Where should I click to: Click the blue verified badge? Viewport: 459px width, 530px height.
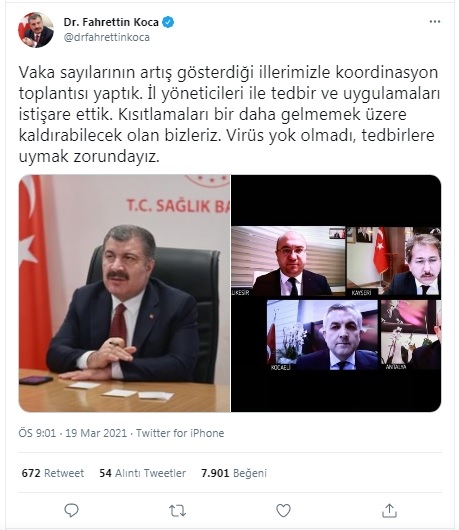(168, 22)
